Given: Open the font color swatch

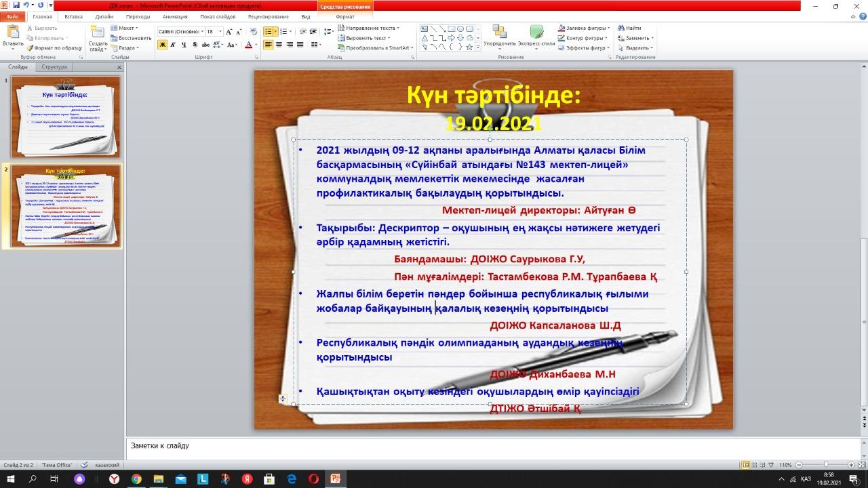Looking at the screenshot, I should click(x=248, y=45).
